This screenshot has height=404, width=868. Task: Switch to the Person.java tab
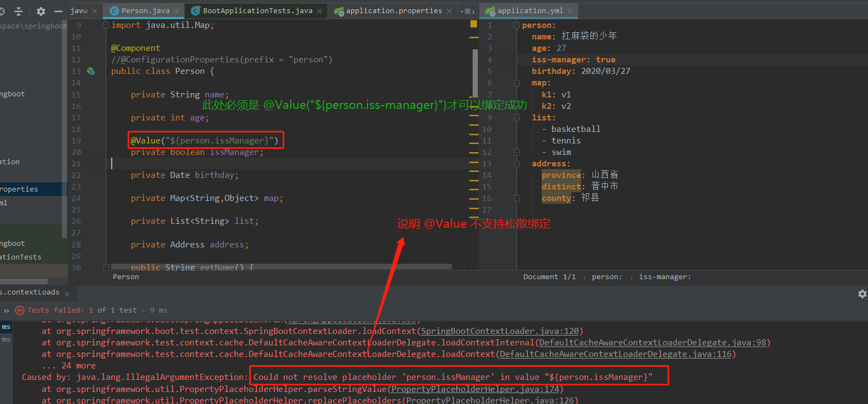tap(145, 10)
